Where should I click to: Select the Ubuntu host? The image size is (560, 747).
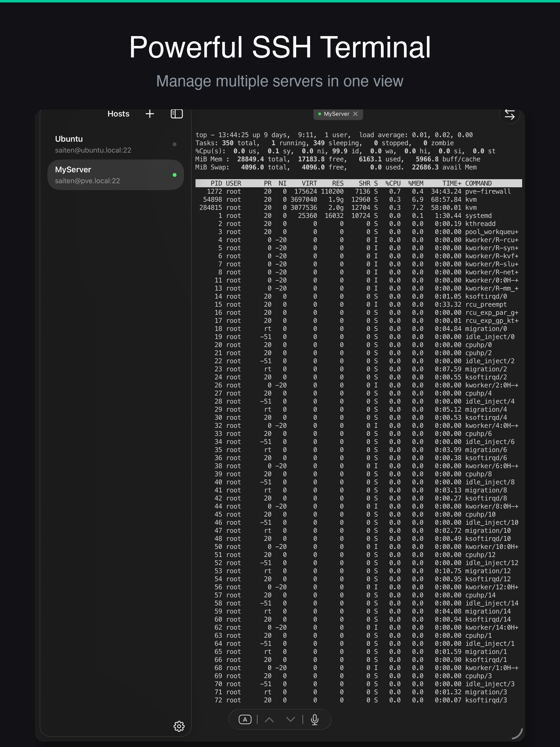pyautogui.click(x=115, y=144)
